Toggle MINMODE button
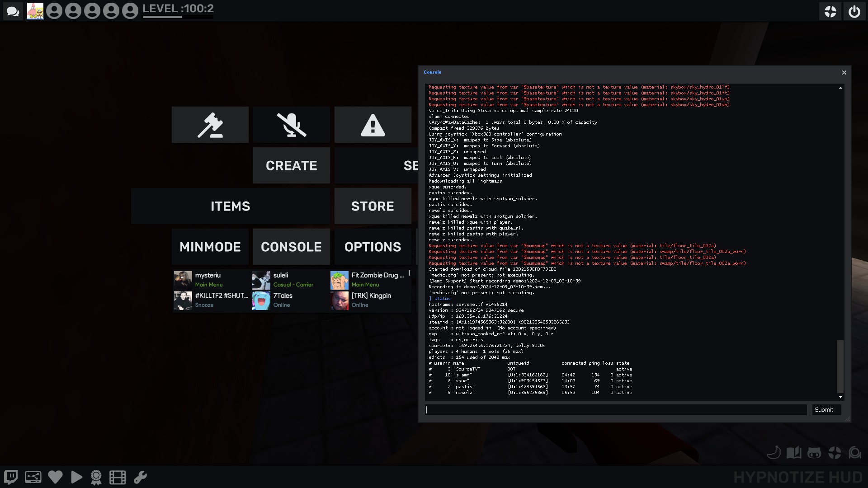Viewport: 868px width, 488px height. [x=210, y=247]
